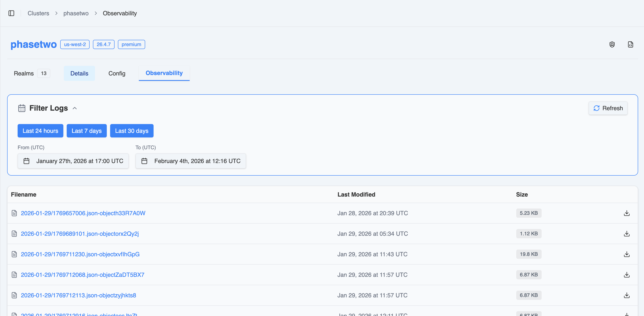644x316 pixels.
Task: Open the Realms tab
Action: (x=24, y=73)
